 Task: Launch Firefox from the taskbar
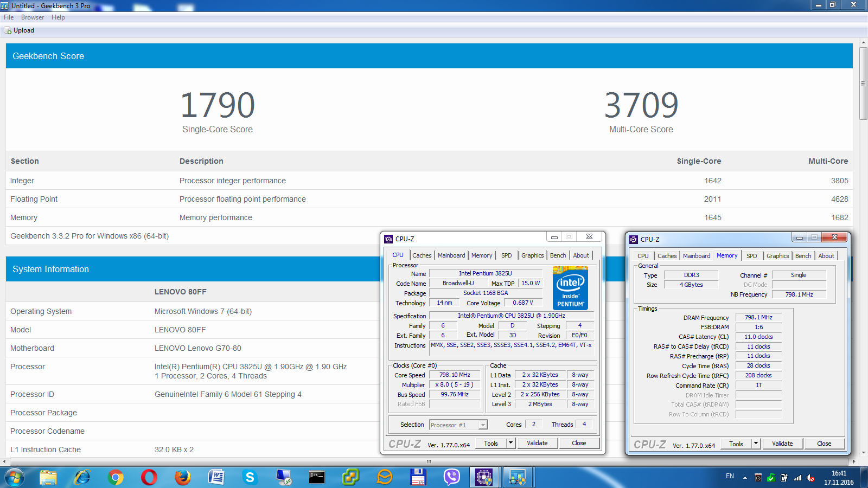coord(183,477)
